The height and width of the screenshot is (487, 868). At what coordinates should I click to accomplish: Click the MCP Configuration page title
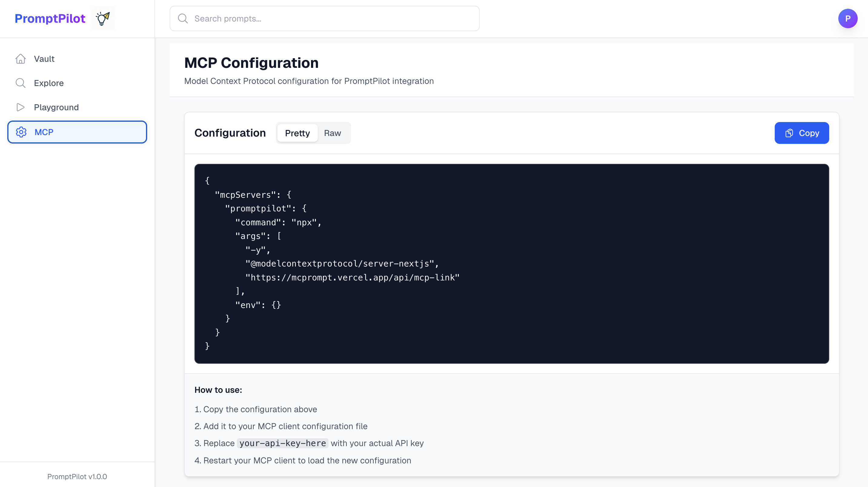pos(251,63)
